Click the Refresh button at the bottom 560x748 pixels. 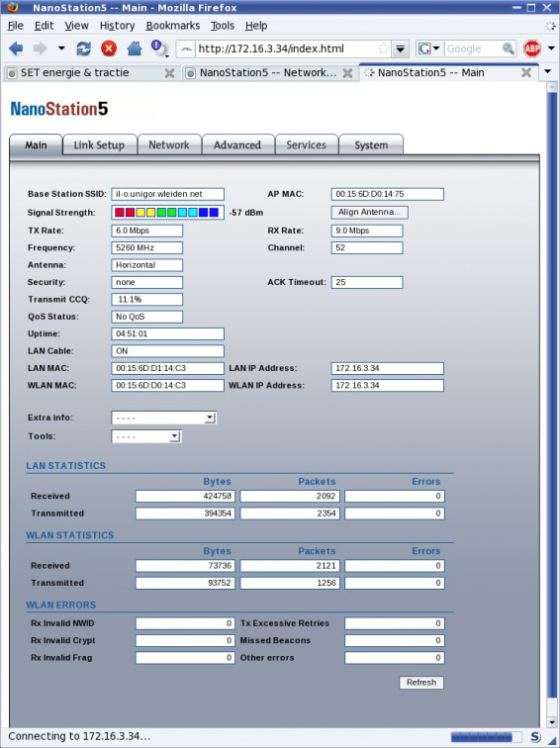pos(421,682)
